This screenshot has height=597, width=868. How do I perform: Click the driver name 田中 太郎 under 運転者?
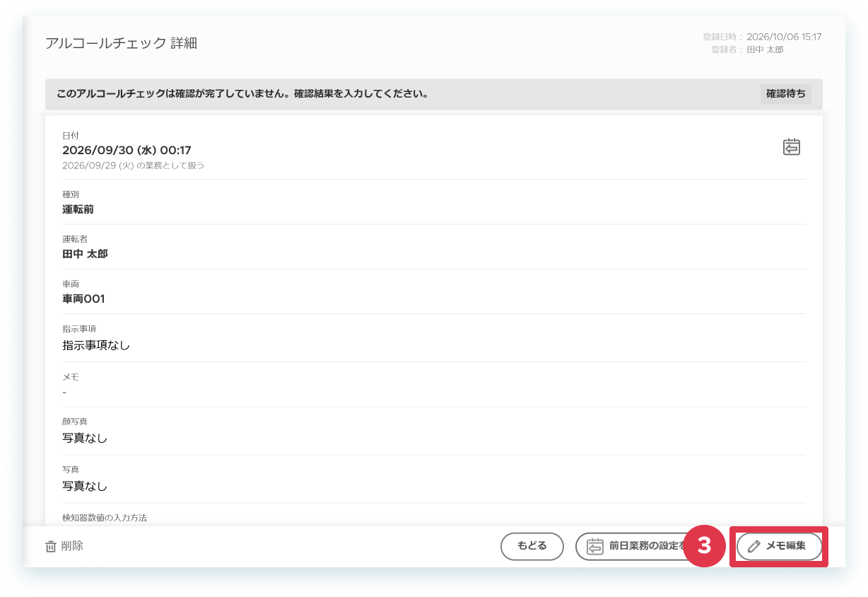click(85, 253)
